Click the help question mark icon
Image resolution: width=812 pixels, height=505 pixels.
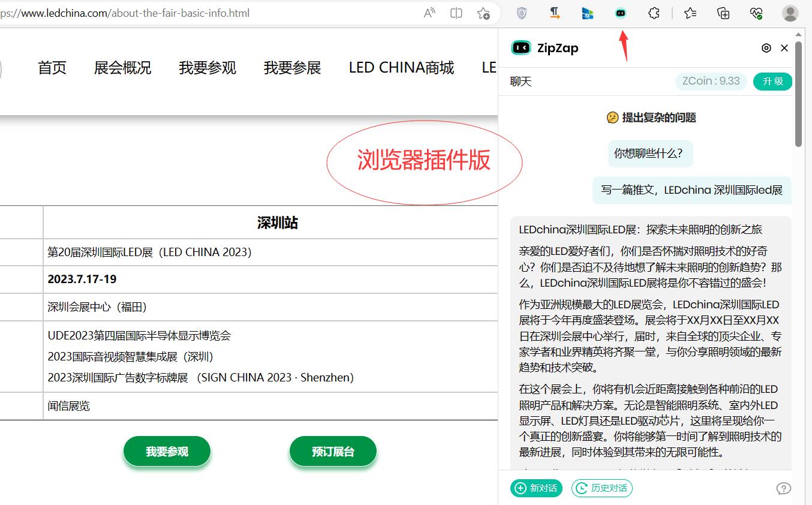[x=783, y=488]
